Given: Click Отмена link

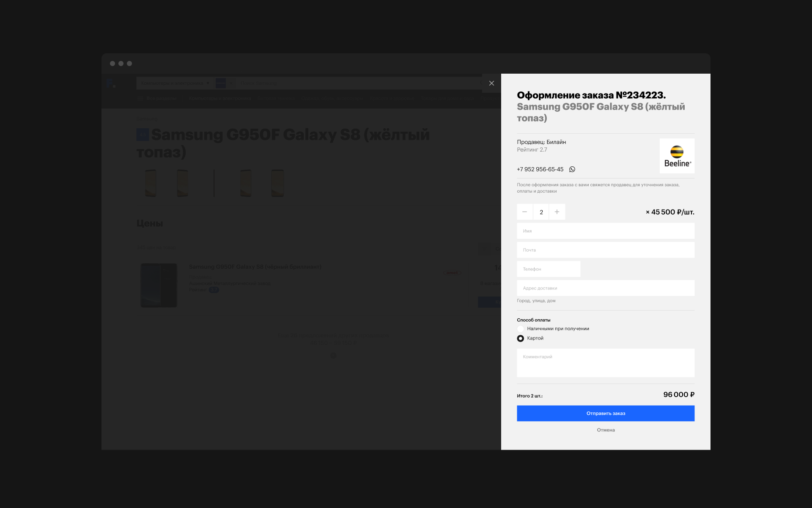Looking at the screenshot, I should (x=606, y=430).
